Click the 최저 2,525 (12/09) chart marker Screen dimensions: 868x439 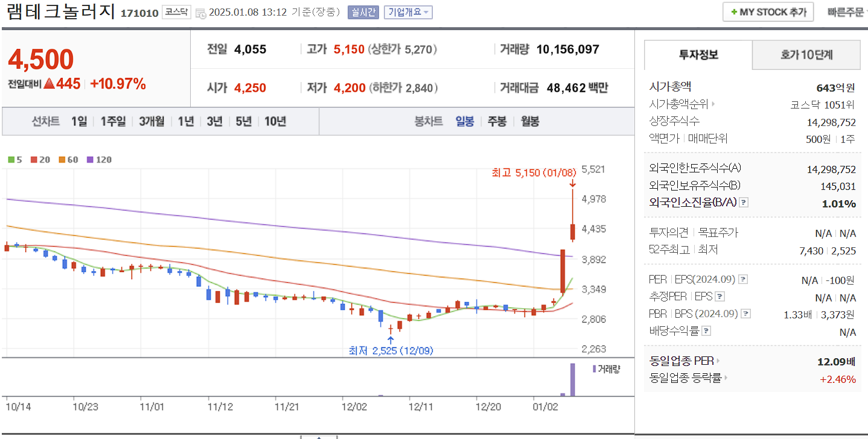click(x=389, y=350)
